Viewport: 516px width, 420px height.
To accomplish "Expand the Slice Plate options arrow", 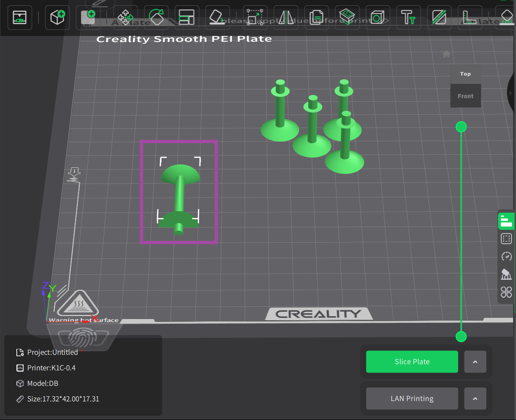I will pos(475,362).
